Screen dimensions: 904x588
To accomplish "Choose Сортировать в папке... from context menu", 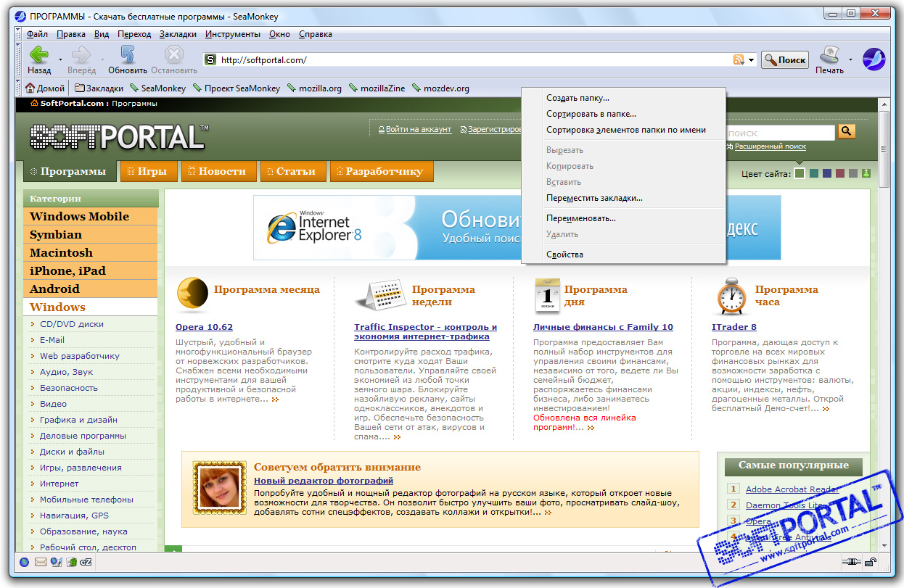I will [x=623, y=114].
